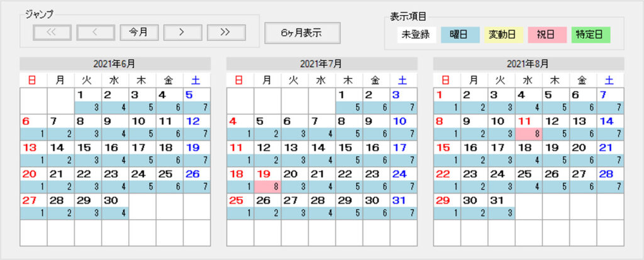This screenshot has width=644, height=260.
Task: Select June 30 in the calendar
Action: [114, 205]
